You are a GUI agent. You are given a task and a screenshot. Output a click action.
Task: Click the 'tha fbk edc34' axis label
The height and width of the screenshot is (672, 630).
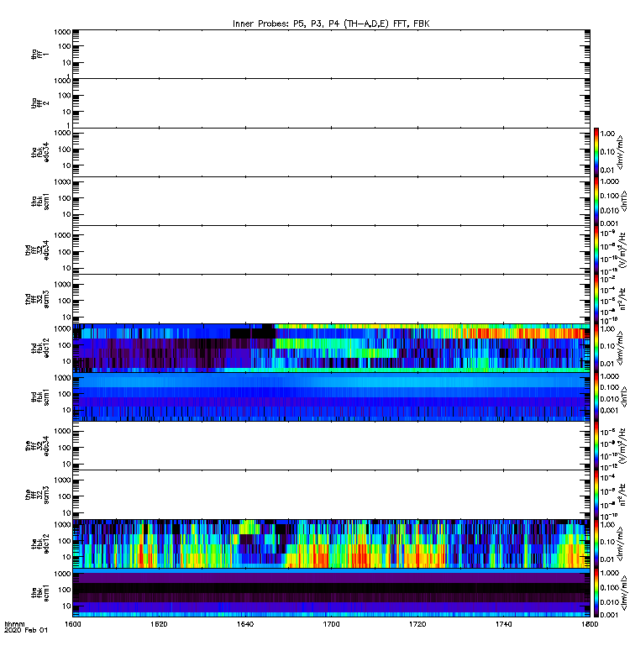[x=40, y=152]
